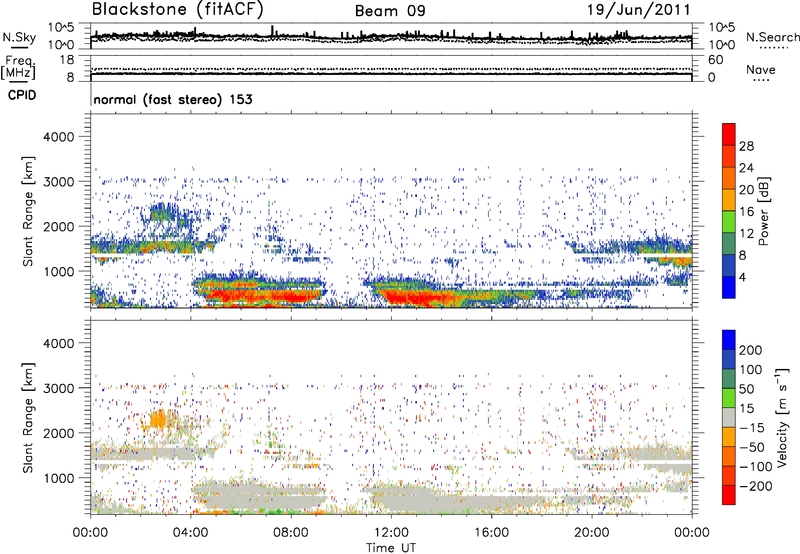Click the '12:00' time tick label
Image resolution: width=800 pixels, height=554 pixels.
(x=391, y=533)
